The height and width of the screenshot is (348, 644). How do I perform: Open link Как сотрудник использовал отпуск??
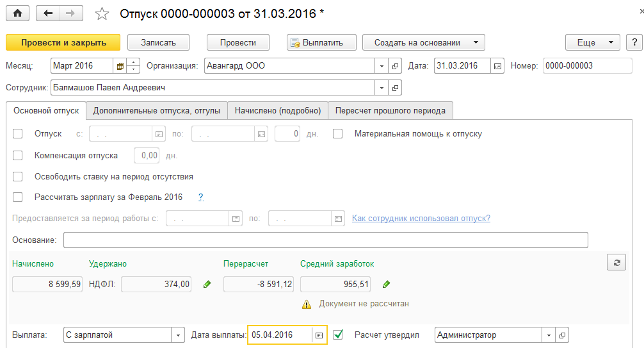(421, 219)
